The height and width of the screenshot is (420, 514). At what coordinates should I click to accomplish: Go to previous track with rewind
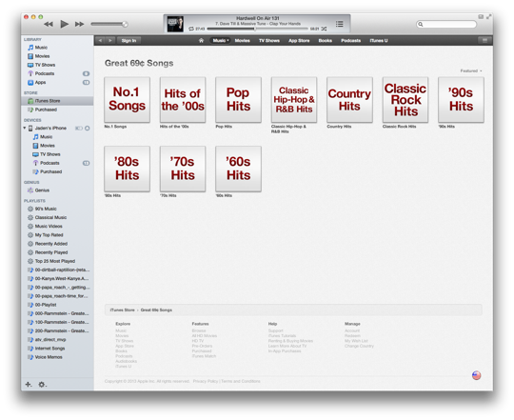tap(49, 24)
